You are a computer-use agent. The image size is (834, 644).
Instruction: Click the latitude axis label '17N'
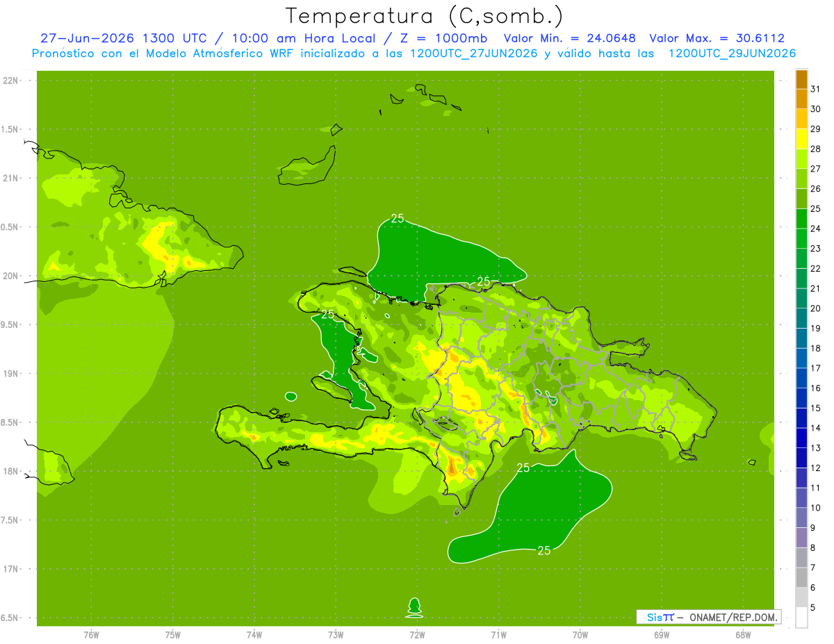coord(10,569)
